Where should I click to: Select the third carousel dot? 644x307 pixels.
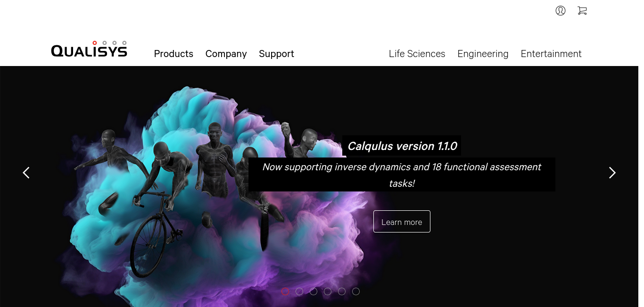tap(314, 291)
